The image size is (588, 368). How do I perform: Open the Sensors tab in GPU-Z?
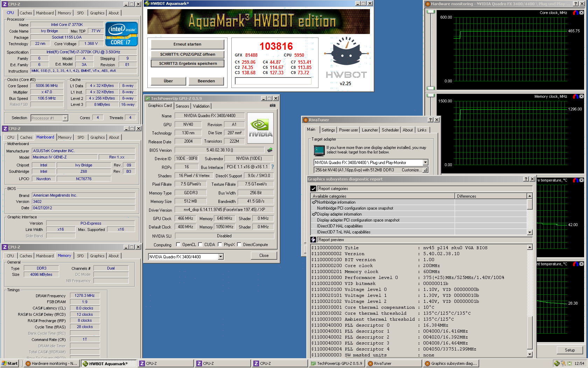click(182, 106)
